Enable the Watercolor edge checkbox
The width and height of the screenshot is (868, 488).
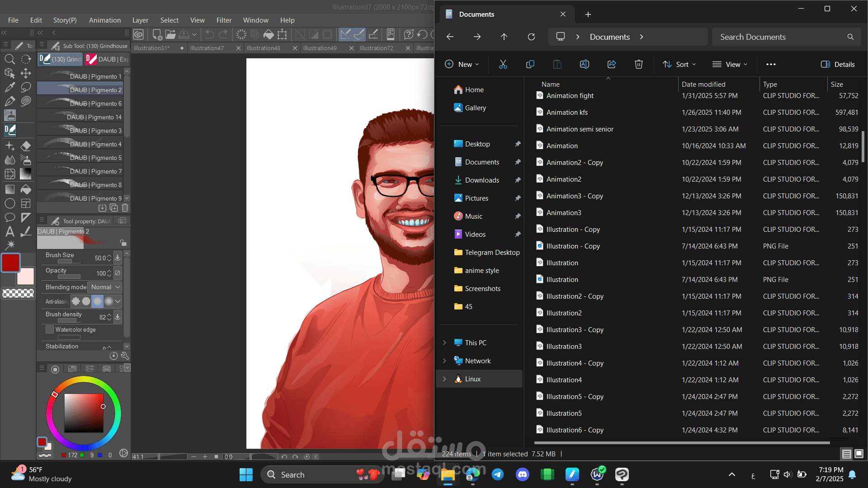(50, 329)
